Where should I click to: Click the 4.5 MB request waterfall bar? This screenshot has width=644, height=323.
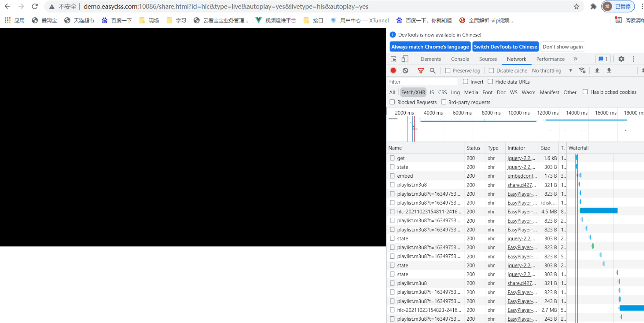(x=599, y=211)
